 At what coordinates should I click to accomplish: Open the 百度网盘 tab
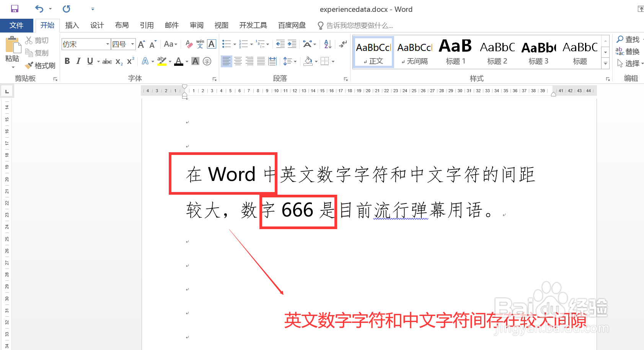(292, 25)
